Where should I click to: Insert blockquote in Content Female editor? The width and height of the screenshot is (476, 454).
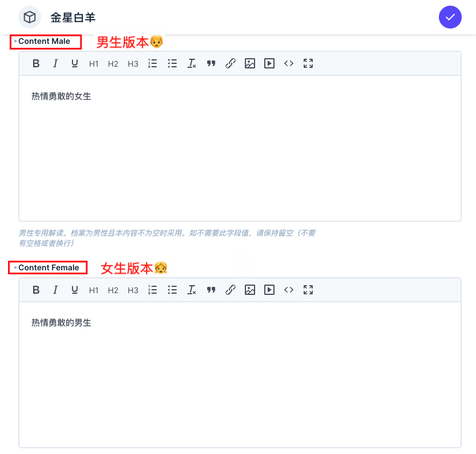tap(211, 290)
